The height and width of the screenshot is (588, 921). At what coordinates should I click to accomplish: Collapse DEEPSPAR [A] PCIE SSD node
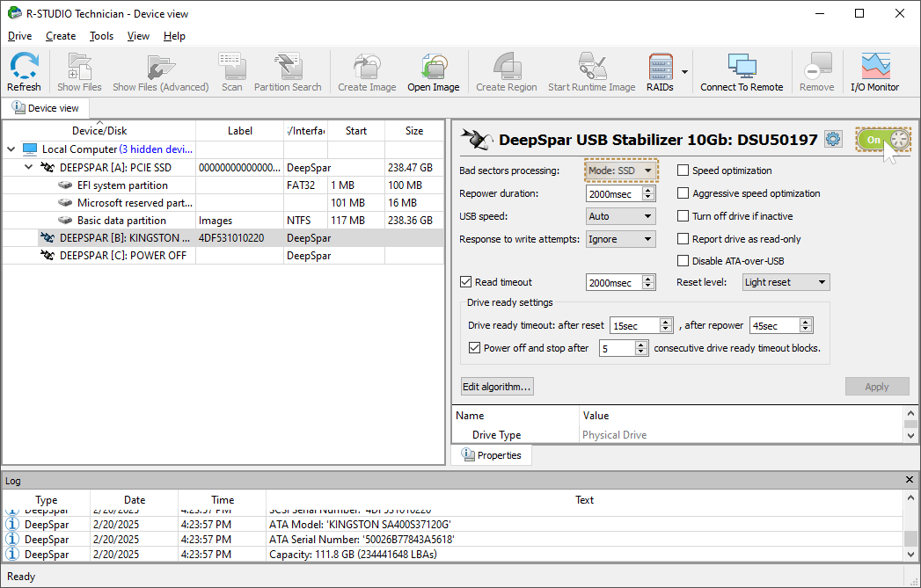28,167
